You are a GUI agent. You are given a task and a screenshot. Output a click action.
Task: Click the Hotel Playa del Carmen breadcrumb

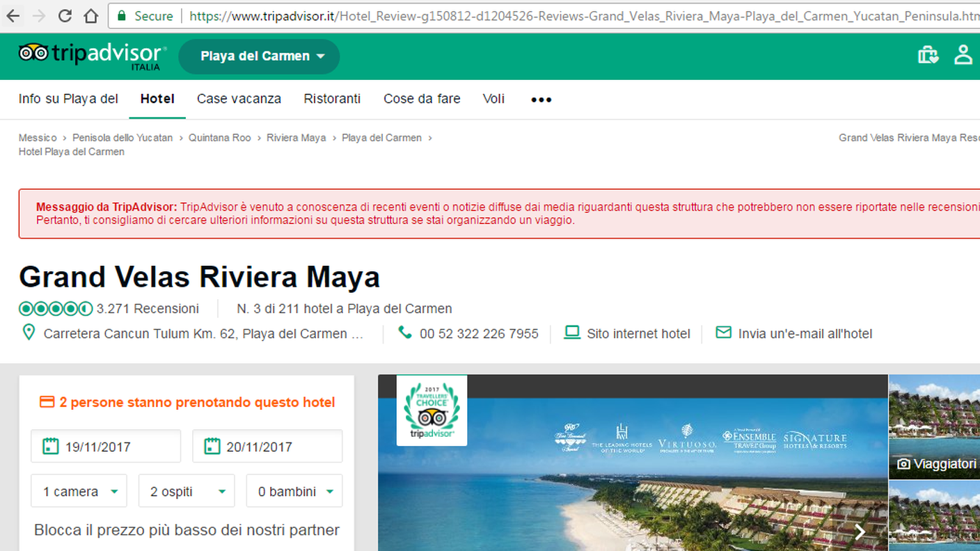pyautogui.click(x=72, y=152)
